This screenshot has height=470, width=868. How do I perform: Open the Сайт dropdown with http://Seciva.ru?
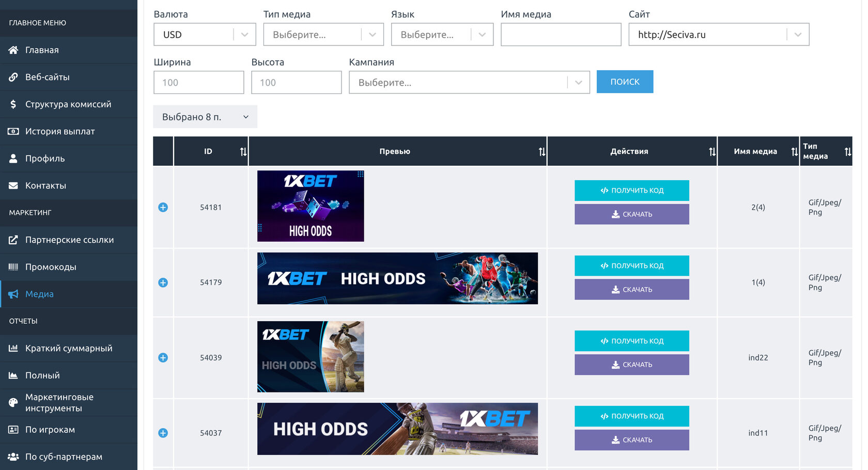(x=719, y=35)
